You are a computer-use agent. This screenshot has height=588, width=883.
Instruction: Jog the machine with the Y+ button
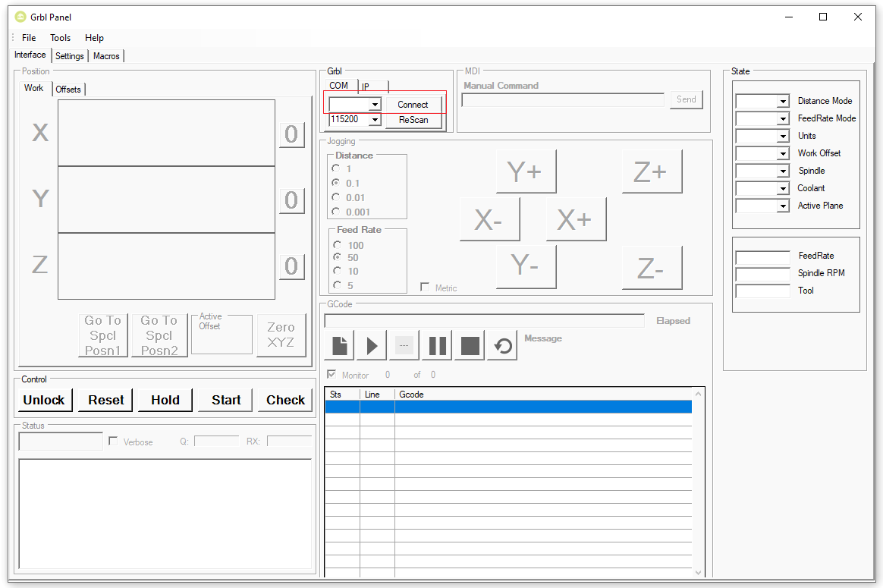click(526, 171)
